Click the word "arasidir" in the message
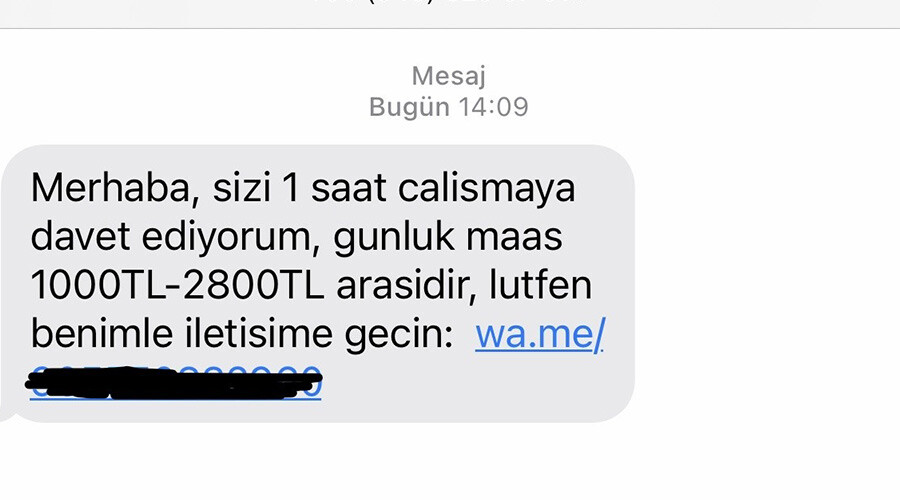The height and width of the screenshot is (500, 900). click(x=407, y=285)
